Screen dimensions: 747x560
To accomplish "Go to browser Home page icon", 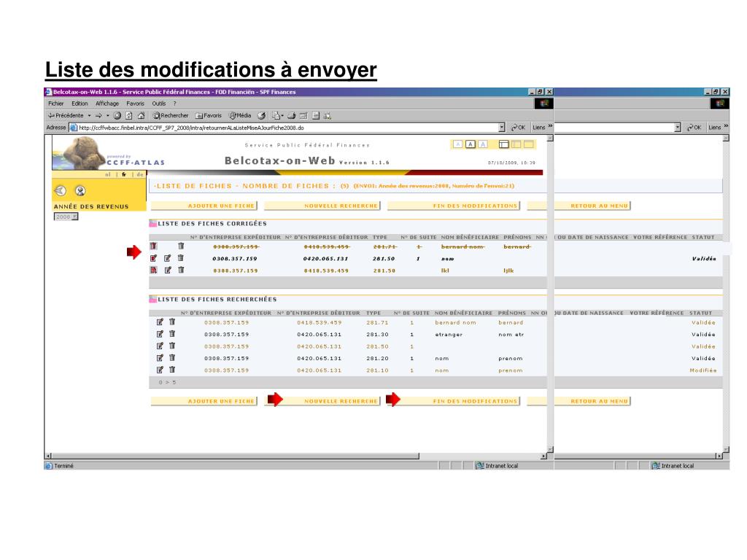I will point(141,115).
